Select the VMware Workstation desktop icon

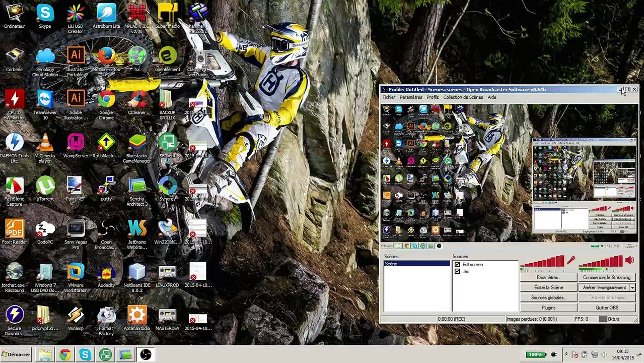pyautogui.click(x=76, y=278)
